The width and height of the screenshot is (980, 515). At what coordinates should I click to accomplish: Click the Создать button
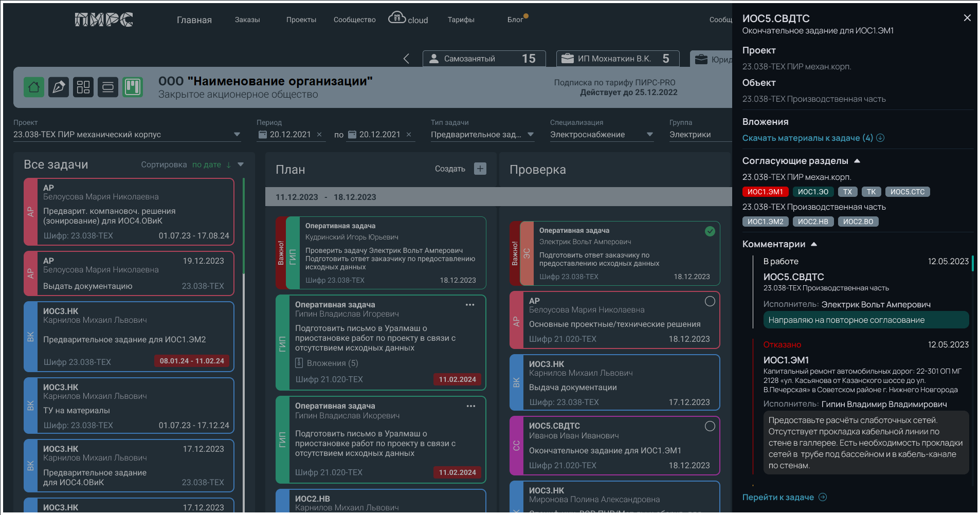click(450, 169)
